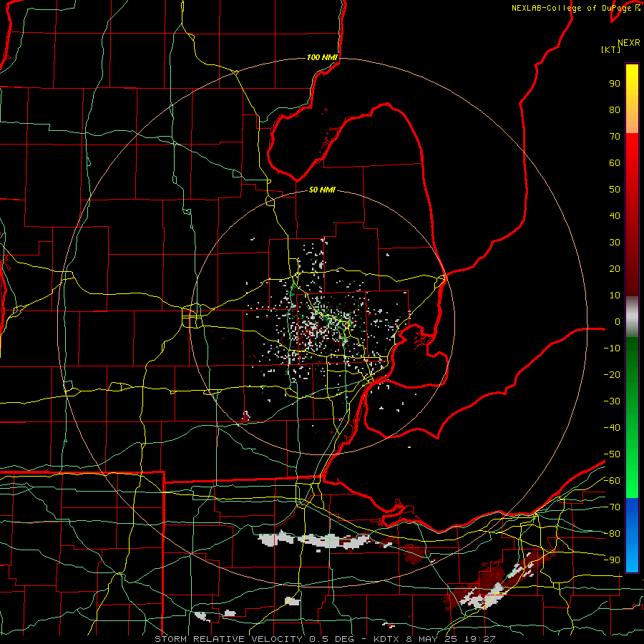Click the 0 value on the velocity scale
Image resolution: width=644 pixels, height=644 pixels.
618,321
